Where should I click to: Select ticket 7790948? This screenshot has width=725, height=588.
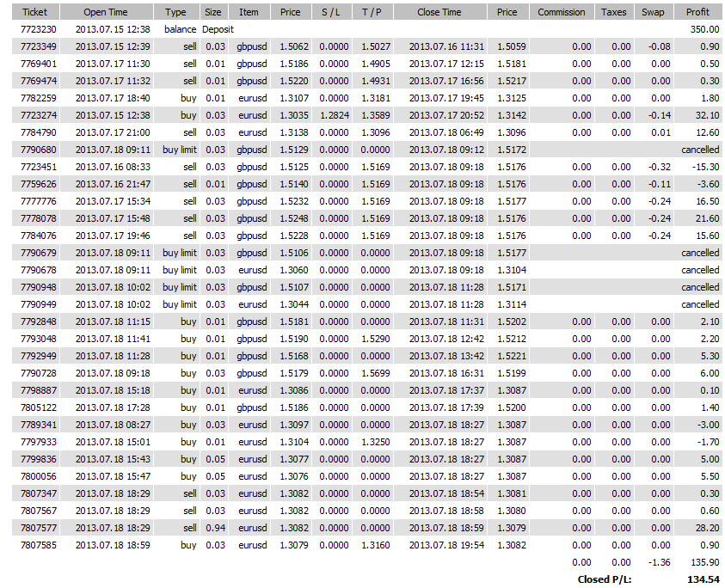point(39,287)
